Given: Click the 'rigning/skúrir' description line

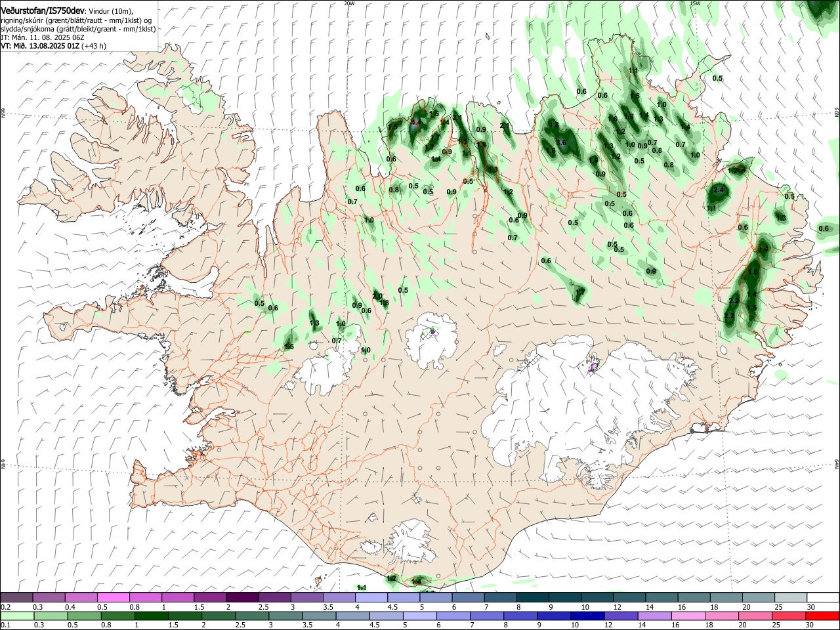Looking at the screenshot, I should pos(76,20).
